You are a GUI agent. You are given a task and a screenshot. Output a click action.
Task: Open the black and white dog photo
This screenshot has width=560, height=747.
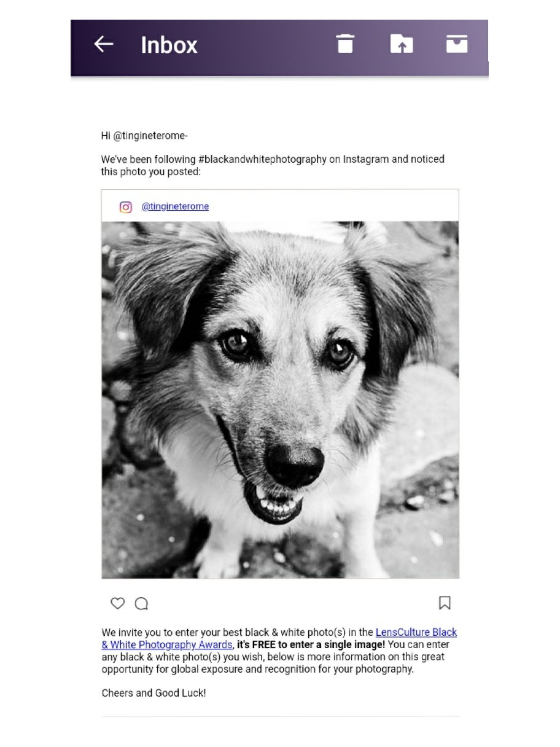click(x=280, y=400)
